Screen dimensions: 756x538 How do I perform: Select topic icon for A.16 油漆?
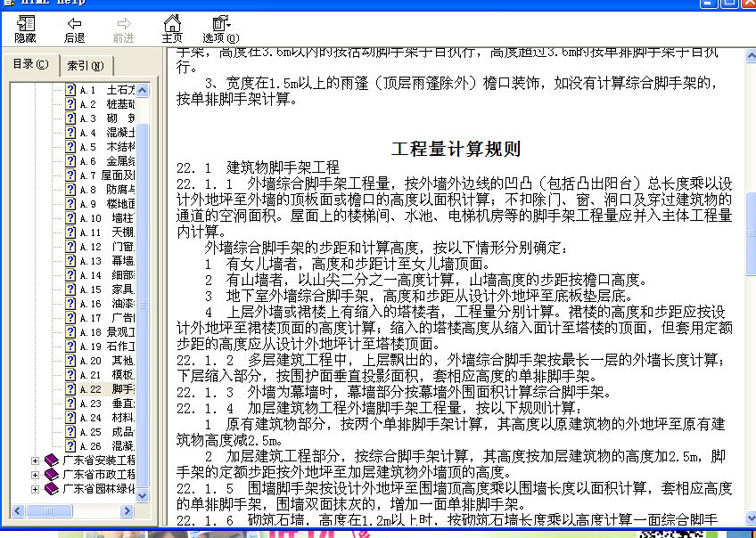(70, 304)
